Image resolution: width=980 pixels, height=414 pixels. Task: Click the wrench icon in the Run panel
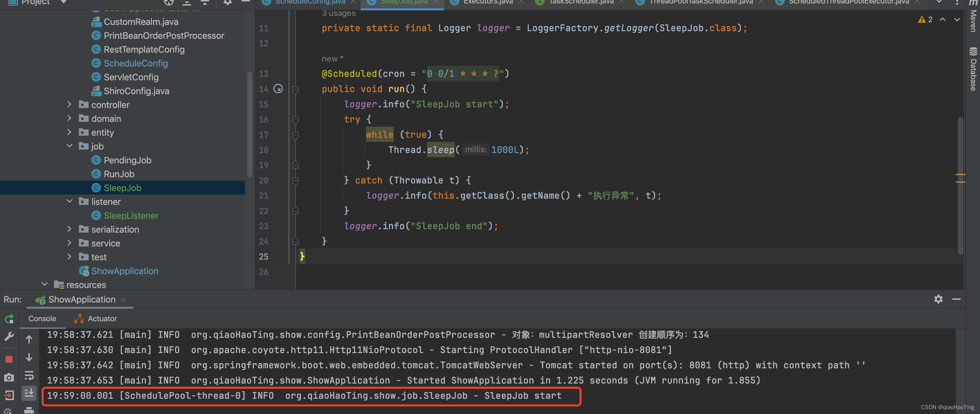click(9, 337)
